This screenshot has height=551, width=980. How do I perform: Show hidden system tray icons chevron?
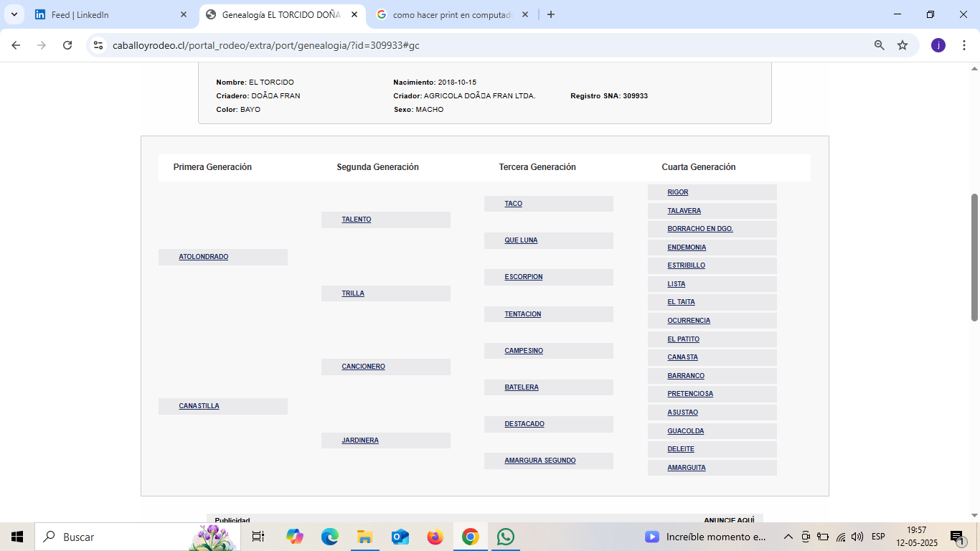click(788, 537)
